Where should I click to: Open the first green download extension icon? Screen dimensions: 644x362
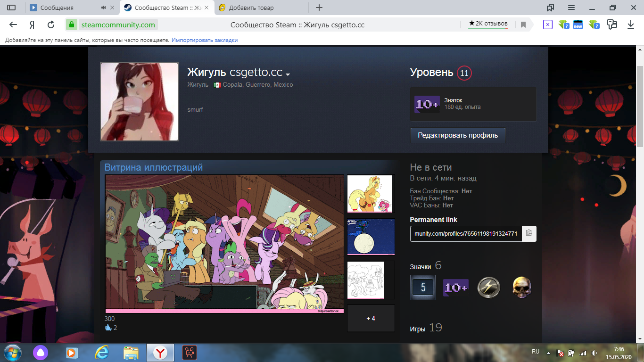point(563,25)
